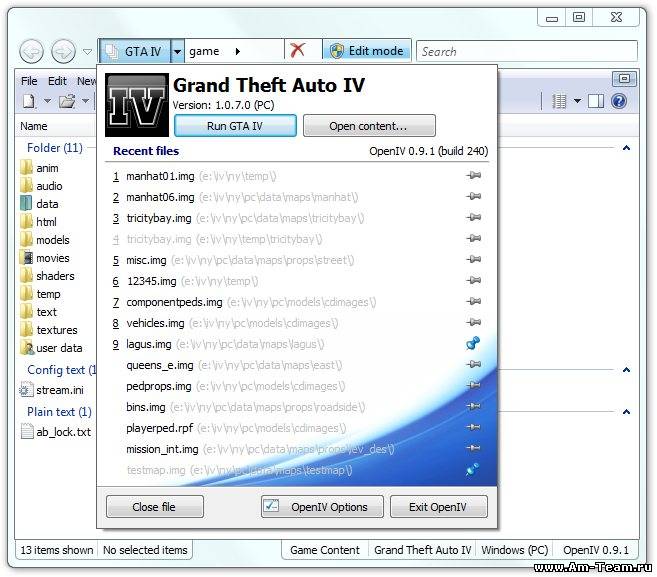Click the GTA IV breadcrumb button
Viewport: 657px width, 577px height.
coord(135,52)
